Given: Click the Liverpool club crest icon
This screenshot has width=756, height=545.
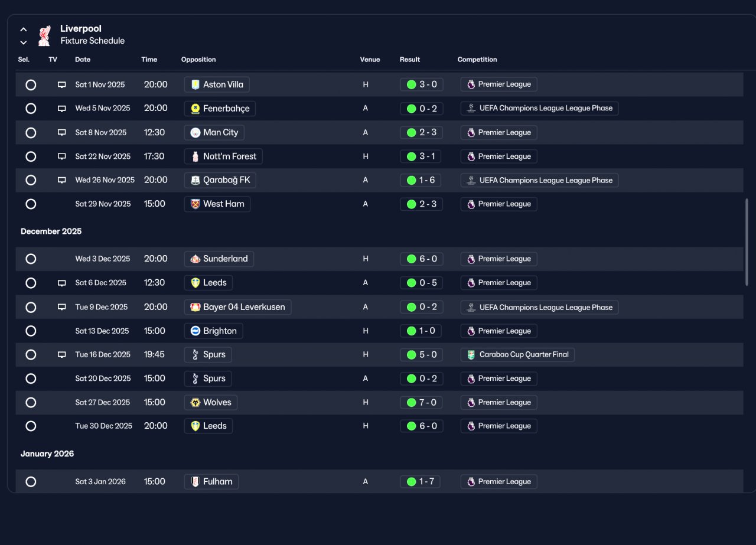Looking at the screenshot, I should [x=44, y=35].
